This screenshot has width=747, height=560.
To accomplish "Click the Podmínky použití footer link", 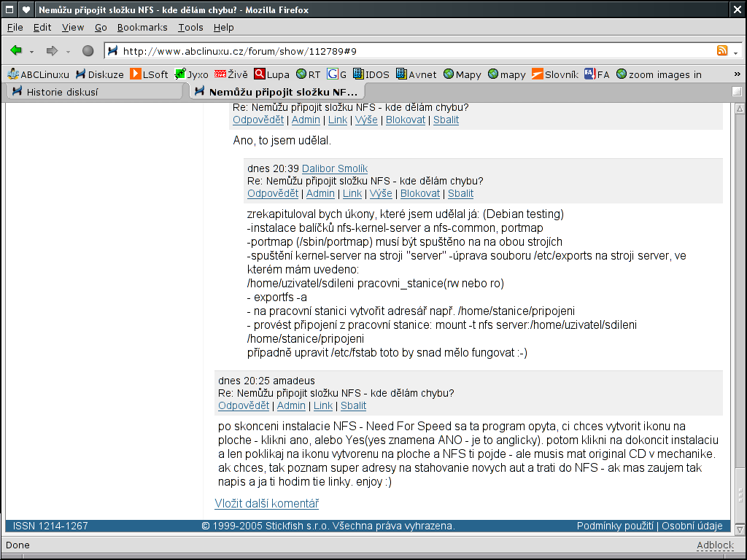I will [615, 526].
